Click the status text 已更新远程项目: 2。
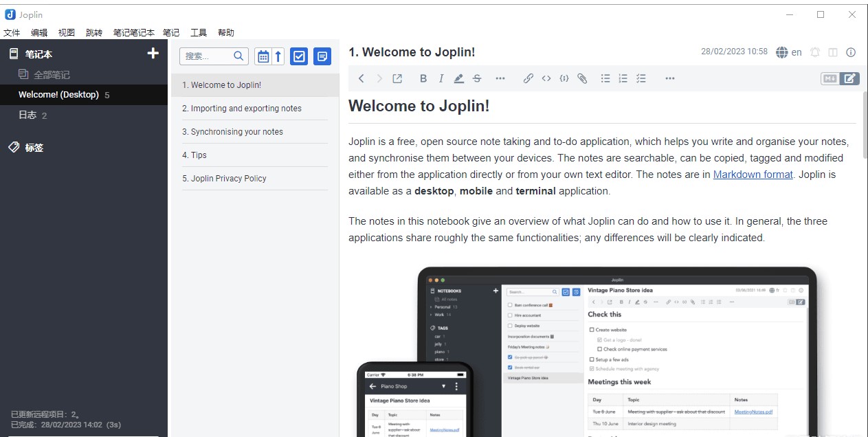868x437 pixels. pos(45,414)
